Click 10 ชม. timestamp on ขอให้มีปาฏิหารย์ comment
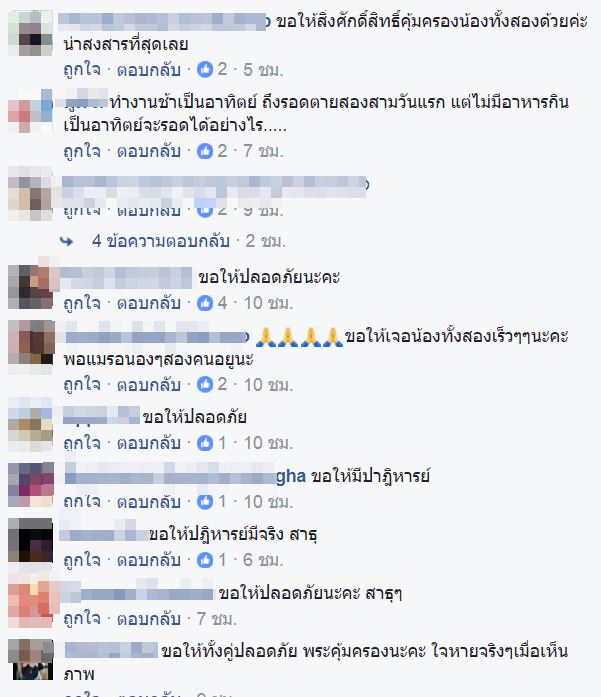Image resolution: width=601 pixels, height=697 pixels. (268, 501)
